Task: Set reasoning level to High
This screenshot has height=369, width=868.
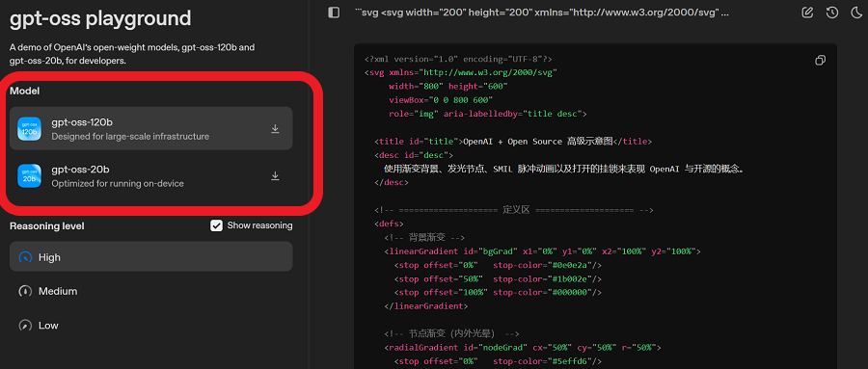Action: tap(151, 256)
